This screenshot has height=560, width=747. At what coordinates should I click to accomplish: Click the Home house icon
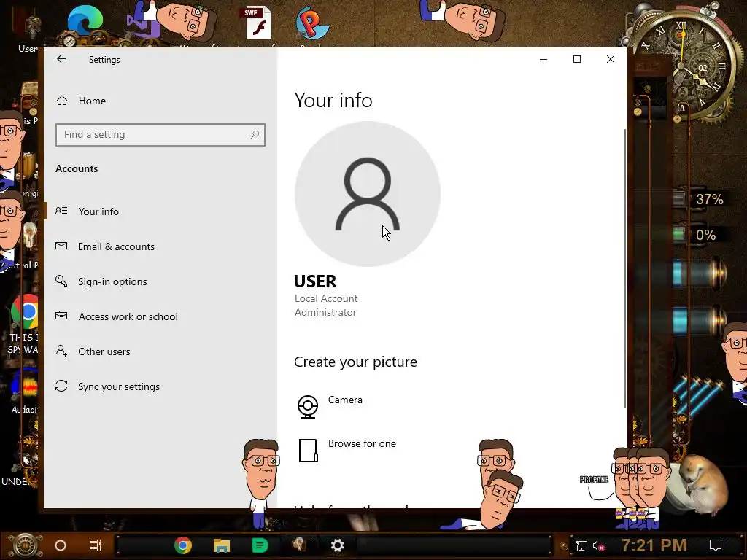coord(62,101)
